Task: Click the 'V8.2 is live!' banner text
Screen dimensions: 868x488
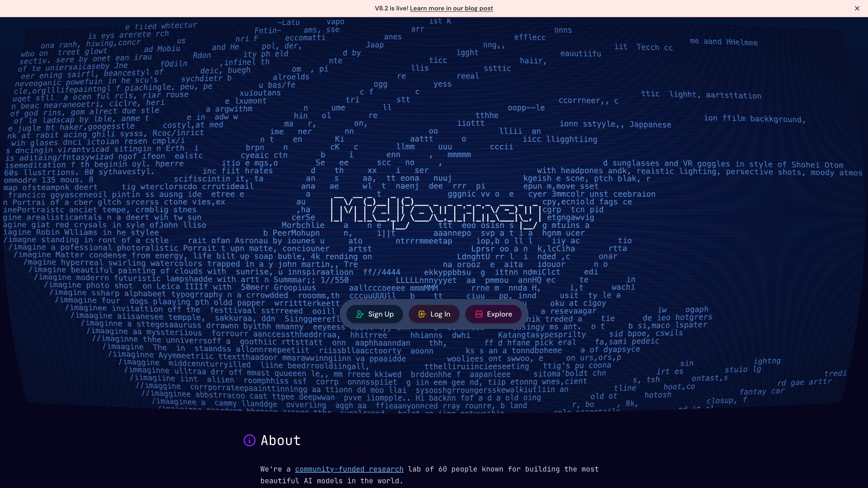Action: 391,8
